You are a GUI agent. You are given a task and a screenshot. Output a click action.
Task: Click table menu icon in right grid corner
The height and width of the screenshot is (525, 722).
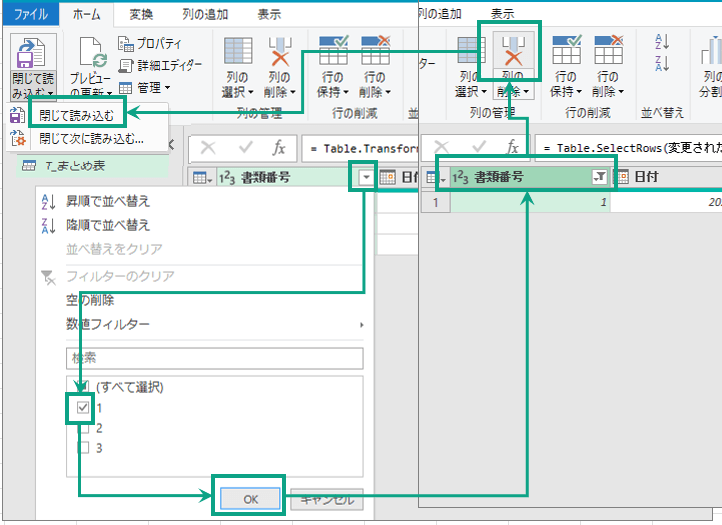436,177
